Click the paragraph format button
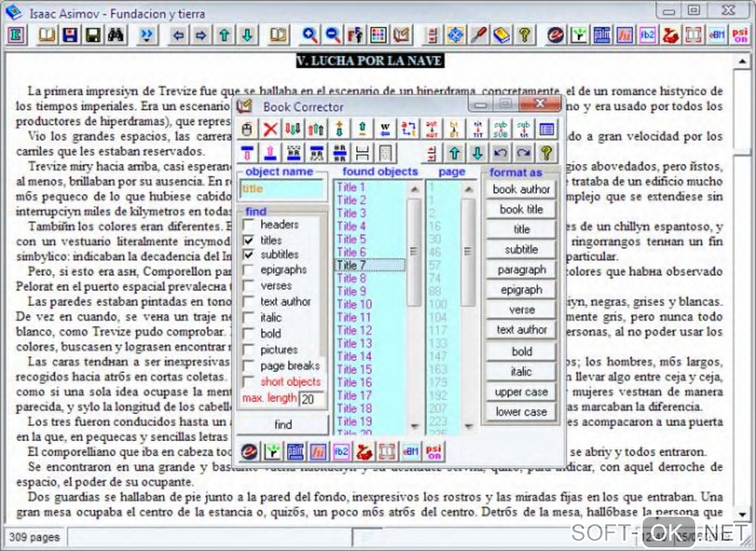756x551 pixels. [x=521, y=270]
